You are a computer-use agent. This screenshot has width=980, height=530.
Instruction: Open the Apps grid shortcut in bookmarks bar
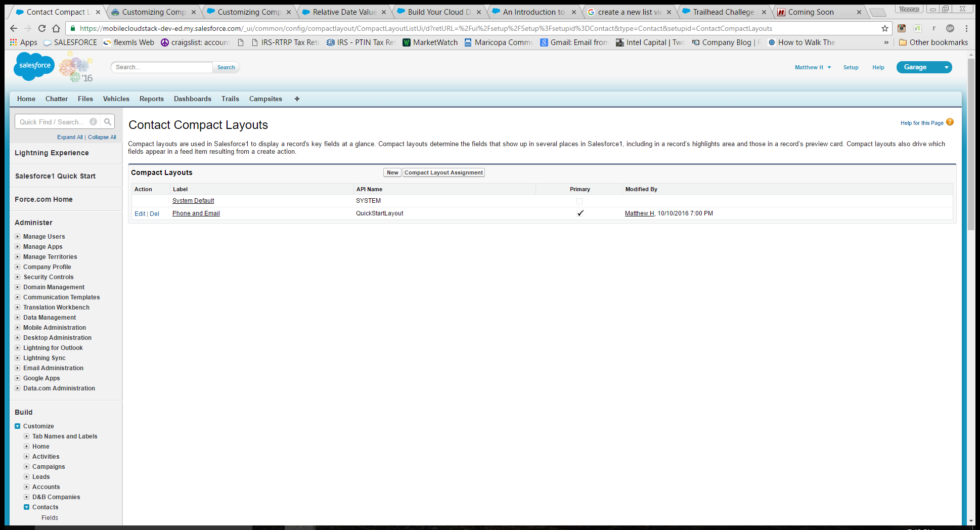[23, 42]
